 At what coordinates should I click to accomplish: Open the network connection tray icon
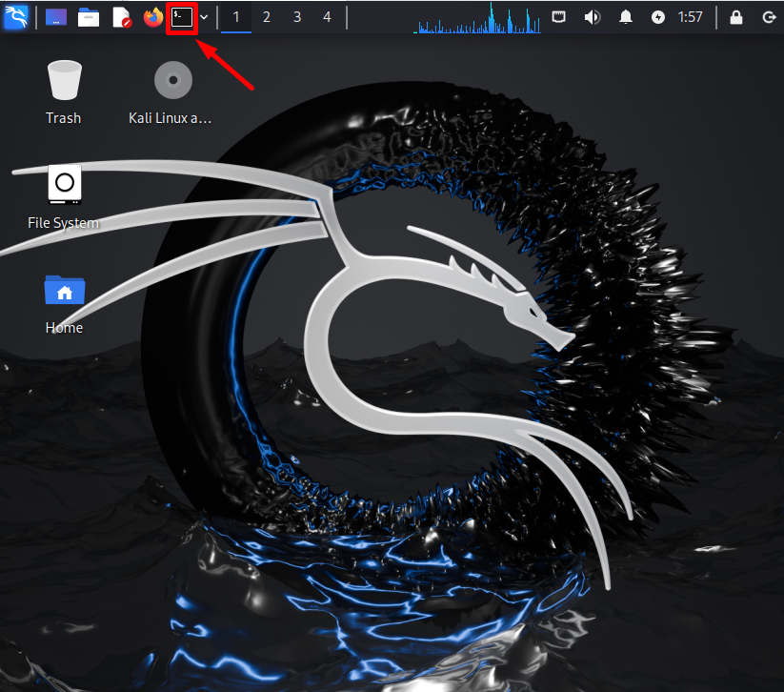[x=558, y=17]
